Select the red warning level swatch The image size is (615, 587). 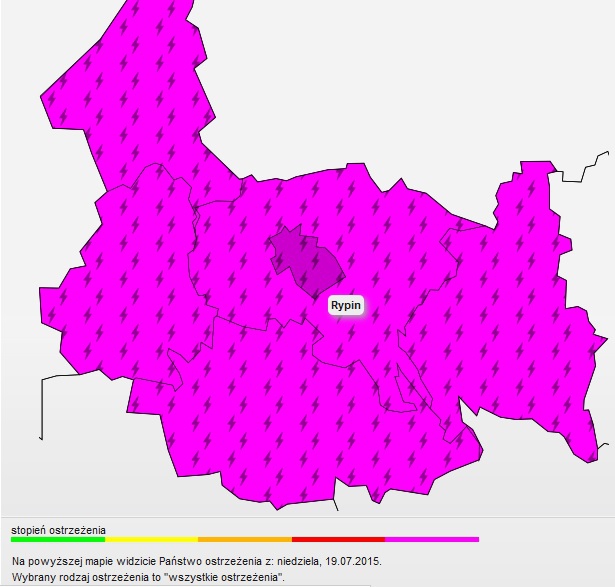(x=338, y=540)
